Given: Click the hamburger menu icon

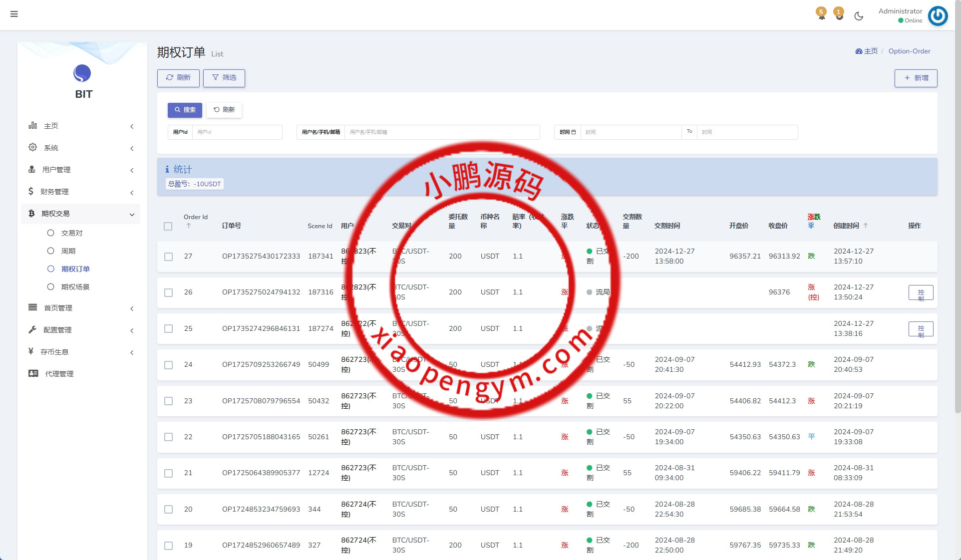Looking at the screenshot, I should (x=14, y=14).
